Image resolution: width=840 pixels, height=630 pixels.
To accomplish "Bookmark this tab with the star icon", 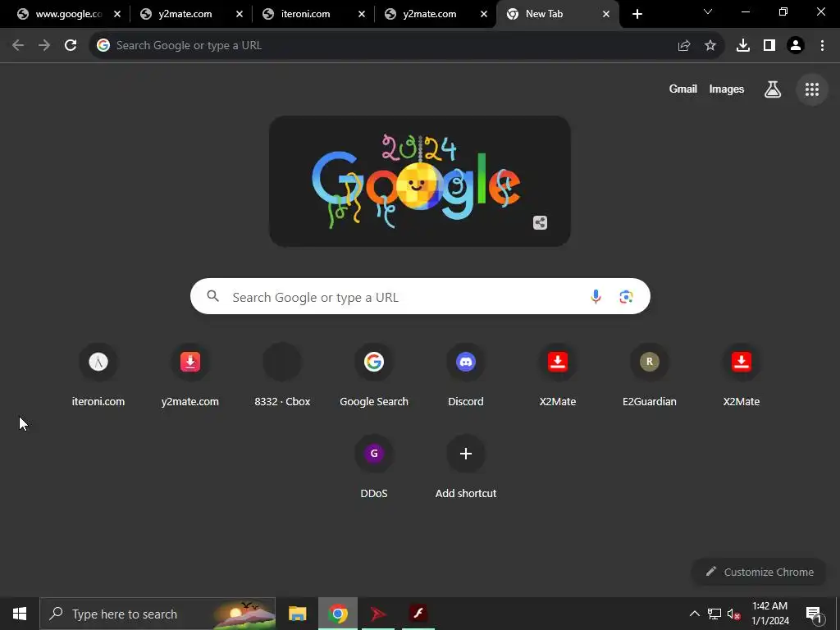I will pyautogui.click(x=710, y=46).
